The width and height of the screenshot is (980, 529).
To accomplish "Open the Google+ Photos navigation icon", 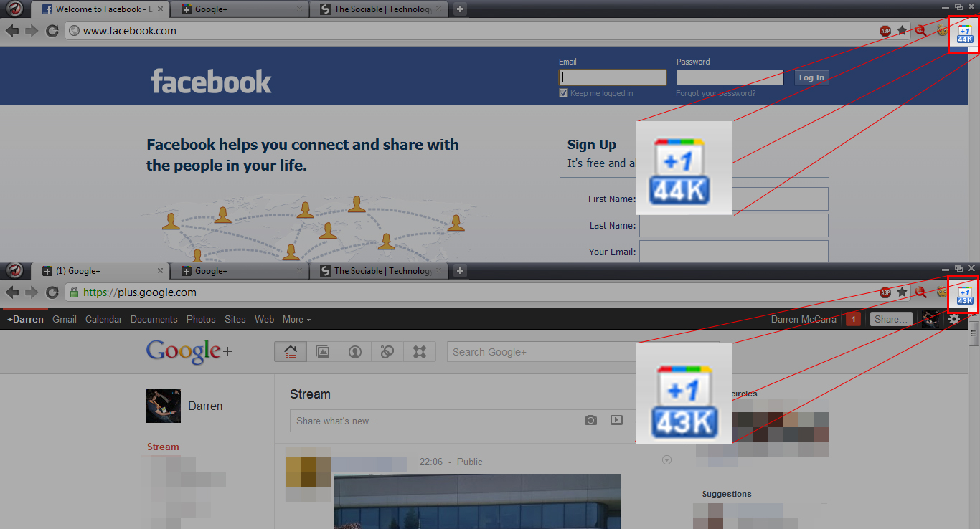I will pyautogui.click(x=323, y=352).
